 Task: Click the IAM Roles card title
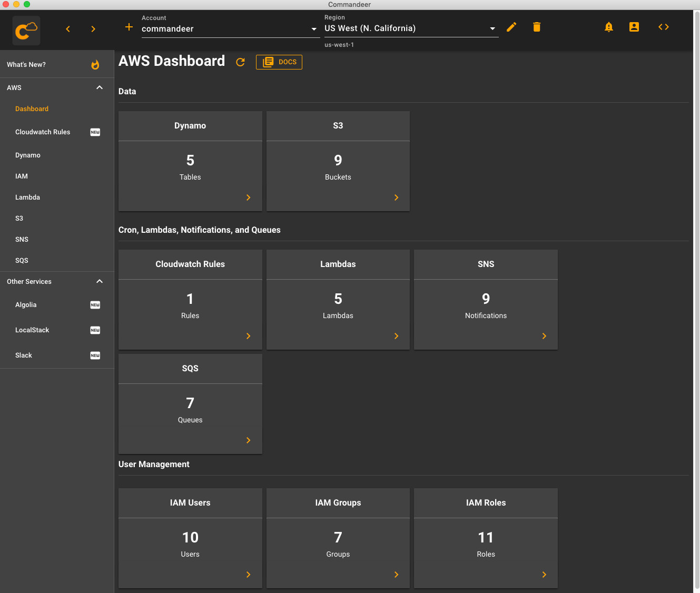[x=486, y=503]
